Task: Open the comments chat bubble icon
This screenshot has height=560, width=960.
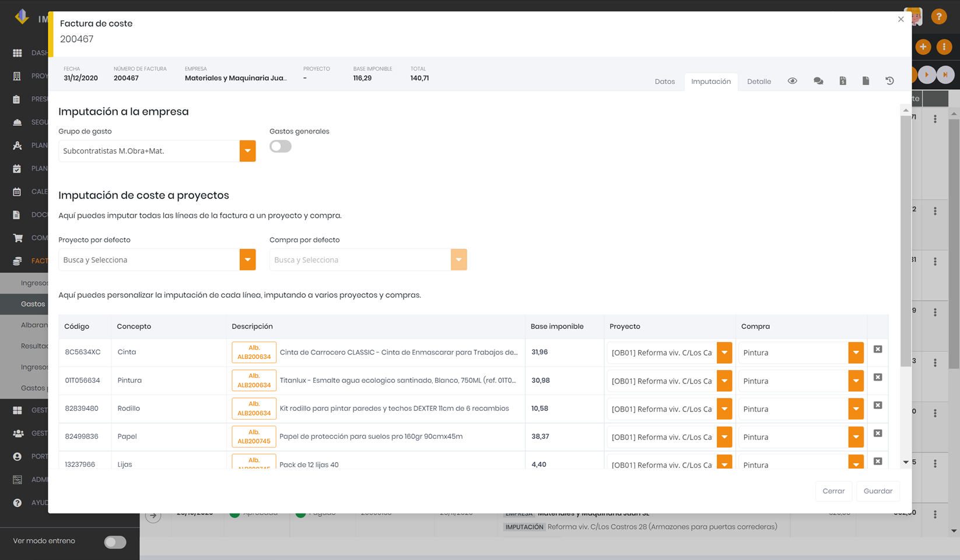Action: 818,81
